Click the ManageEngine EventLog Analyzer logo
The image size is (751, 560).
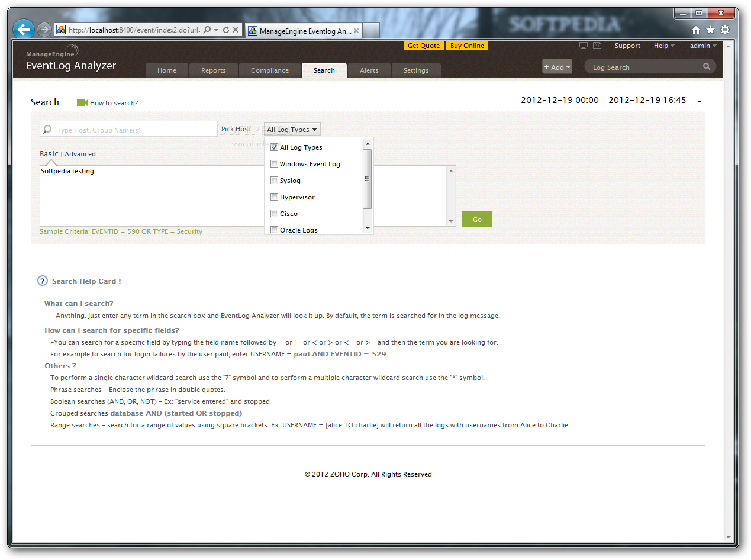70,59
